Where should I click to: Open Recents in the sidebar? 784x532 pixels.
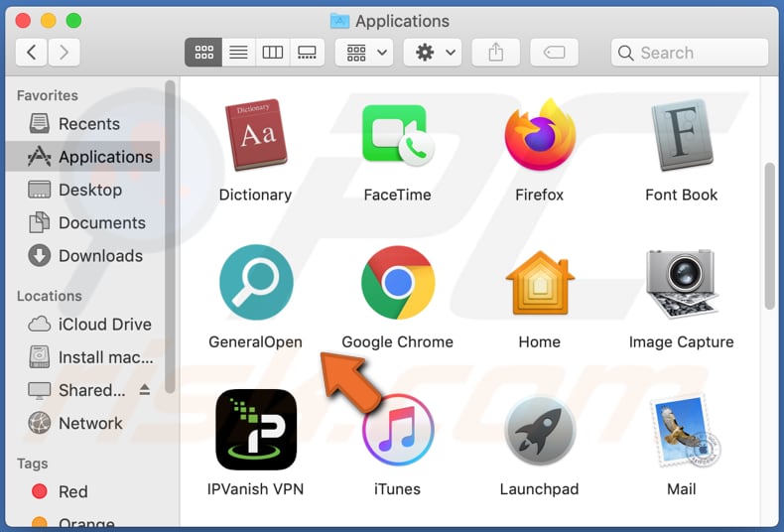tap(82, 123)
